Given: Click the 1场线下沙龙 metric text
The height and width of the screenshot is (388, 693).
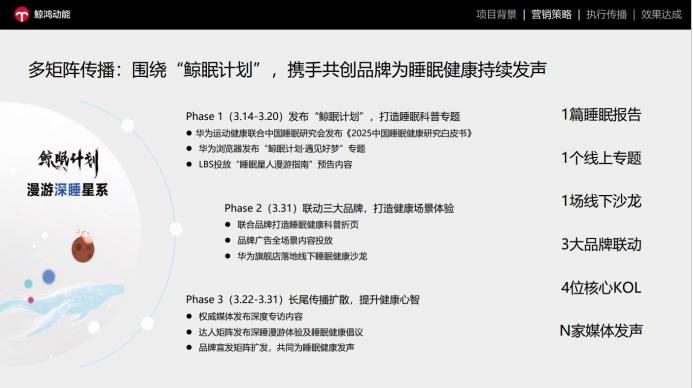Looking at the screenshot, I should [x=601, y=201].
